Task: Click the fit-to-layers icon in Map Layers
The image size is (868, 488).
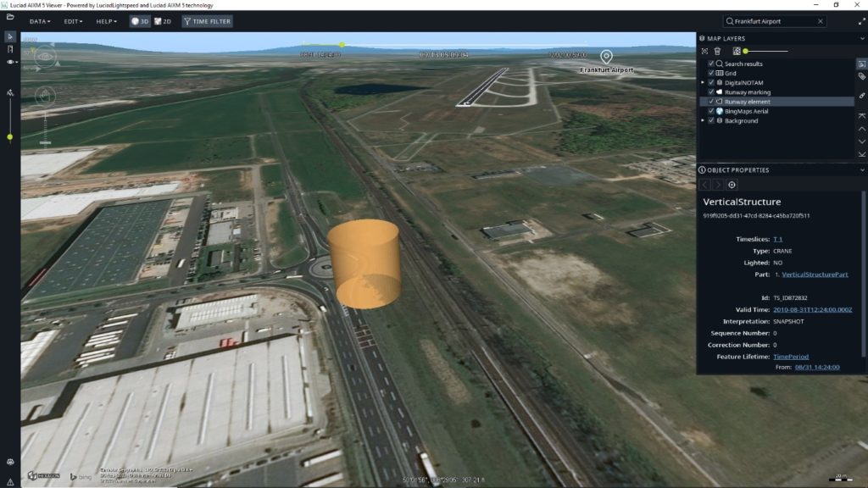Action: pos(704,51)
